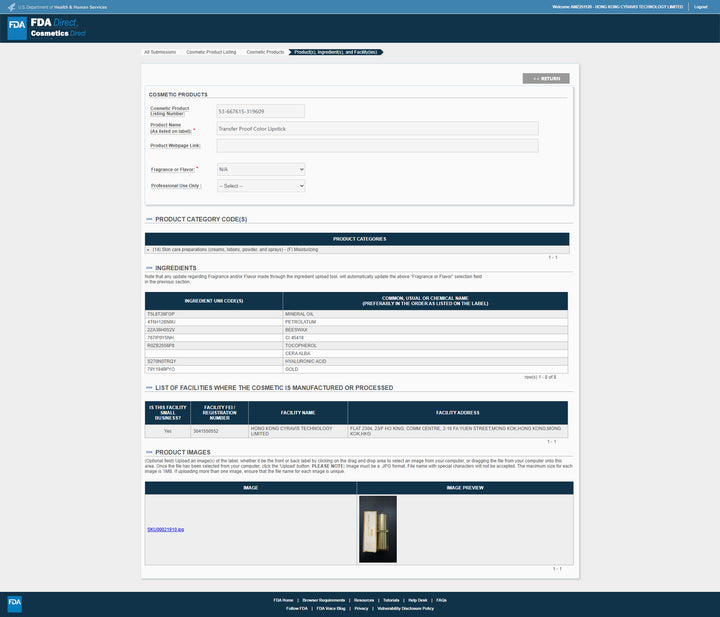Click the CI 45410 ingredient cell
Viewport: 720px width, 617px height.
[x=425, y=337]
